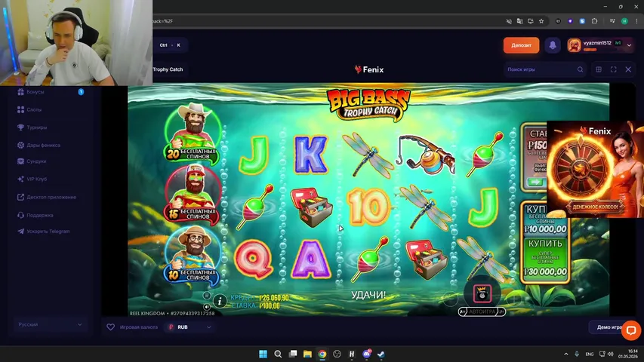This screenshot has width=644, height=362.
Task: Click the 15 Бесплатных спинов fisherman
Action: tap(193, 194)
